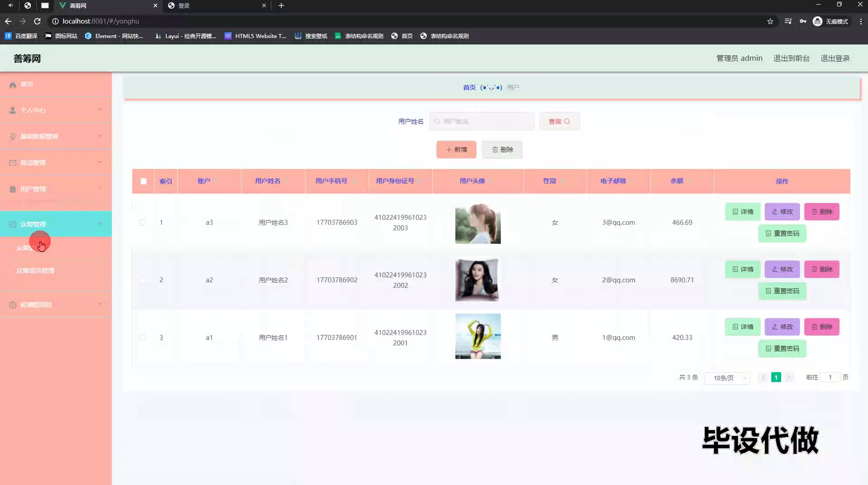Open Element bookmark in bookmarks bar
The width and height of the screenshot is (868, 485).
(114, 36)
